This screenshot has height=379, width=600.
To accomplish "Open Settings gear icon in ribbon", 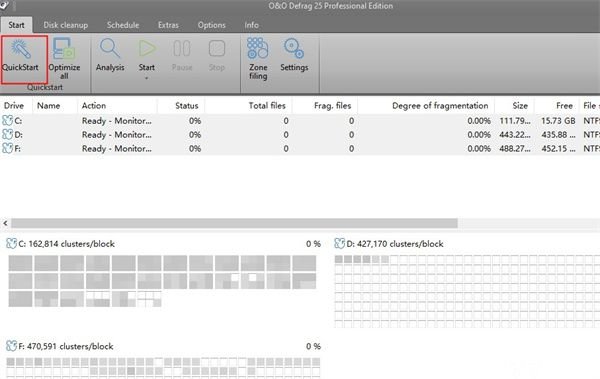I will point(293,48).
